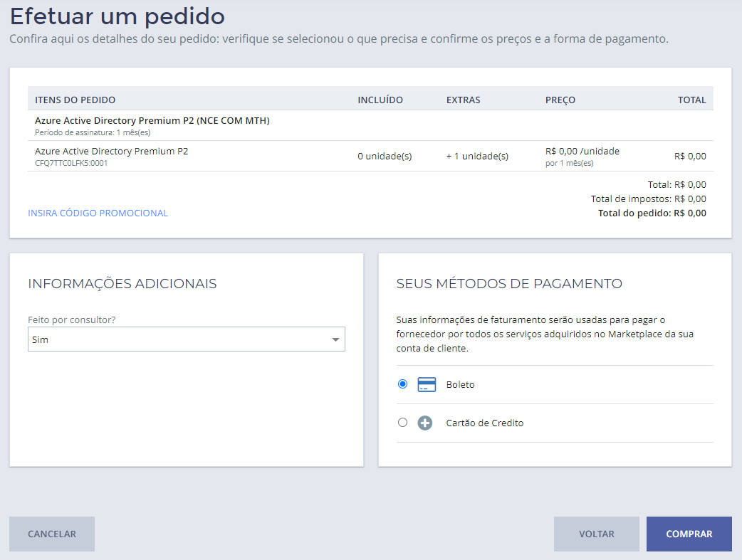Viewport: 742px width, 560px height.
Task: Go back with the VOLTAR button
Action: (596, 534)
